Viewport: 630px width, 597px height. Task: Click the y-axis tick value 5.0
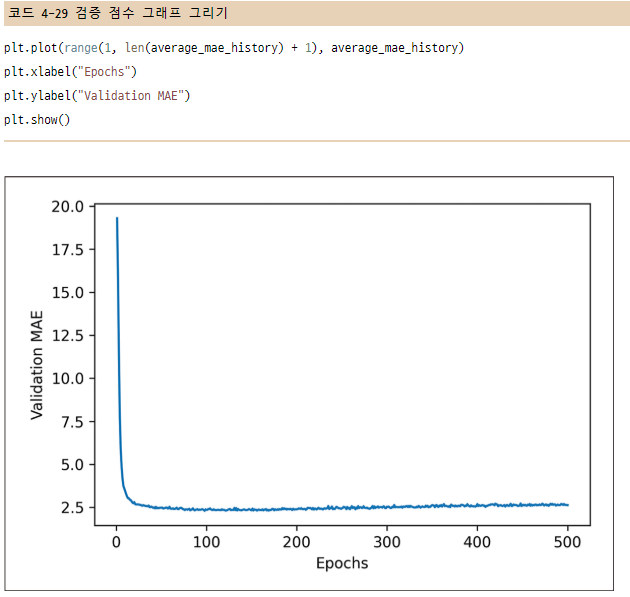tap(72, 465)
